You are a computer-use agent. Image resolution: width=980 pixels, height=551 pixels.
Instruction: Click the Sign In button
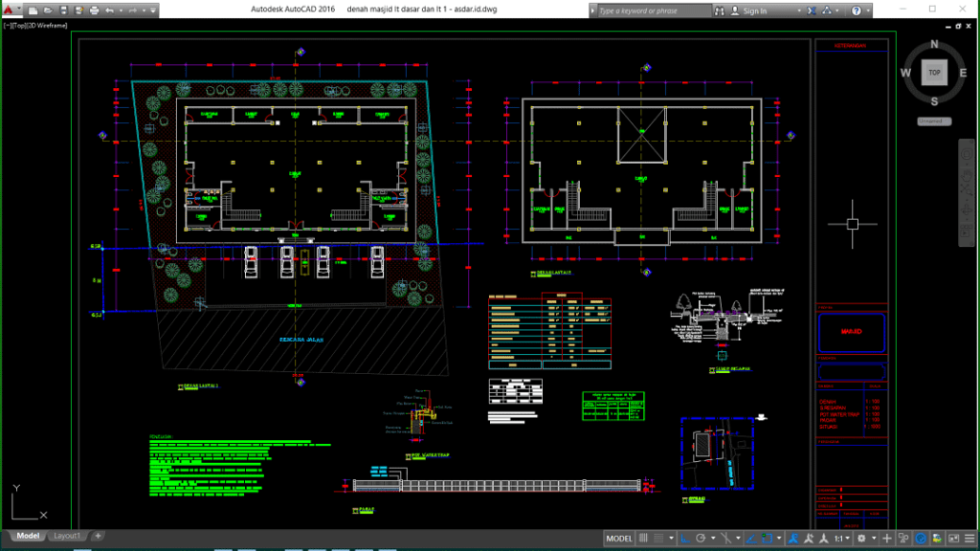point(754,11)
